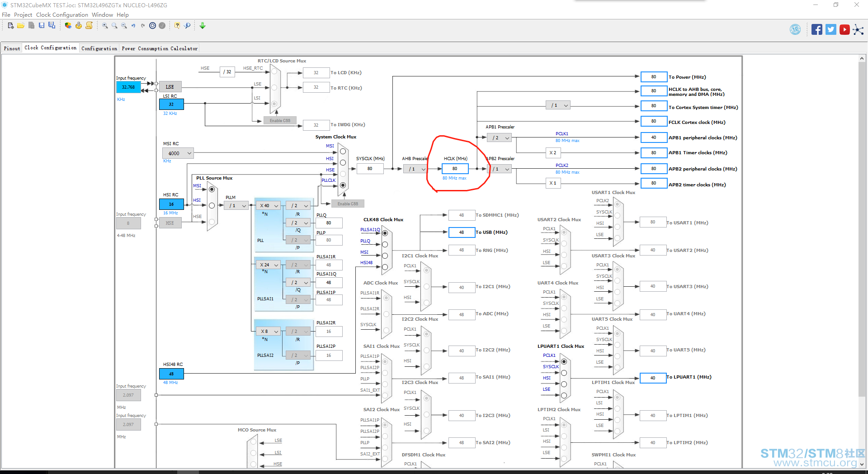Image resolution: width=868 pixels, height=474 pixels.
Task: Select MSI in the System Clock Mux
Action: tap(343, 152)
